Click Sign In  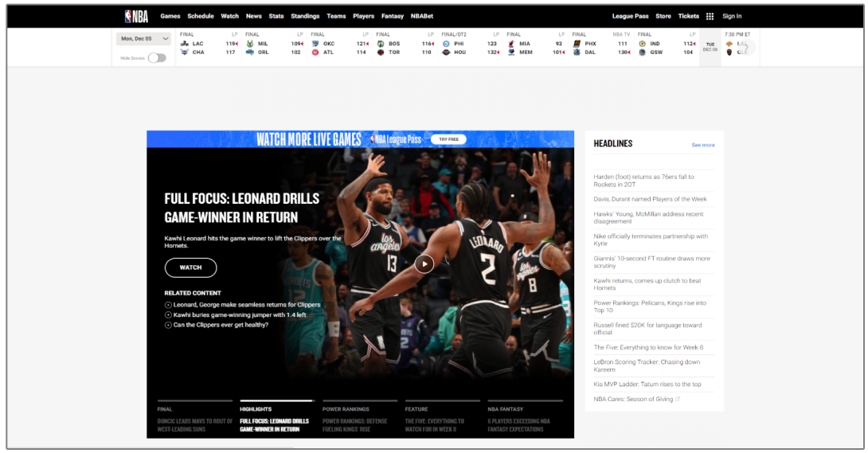click(732, 16)
